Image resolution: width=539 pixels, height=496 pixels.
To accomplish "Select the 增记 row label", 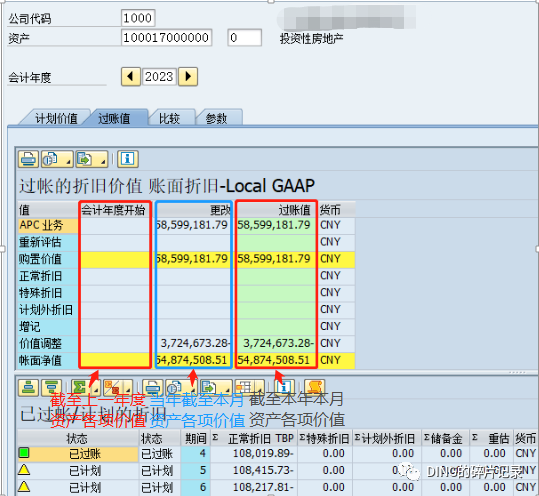I will (x=48, y=327).
